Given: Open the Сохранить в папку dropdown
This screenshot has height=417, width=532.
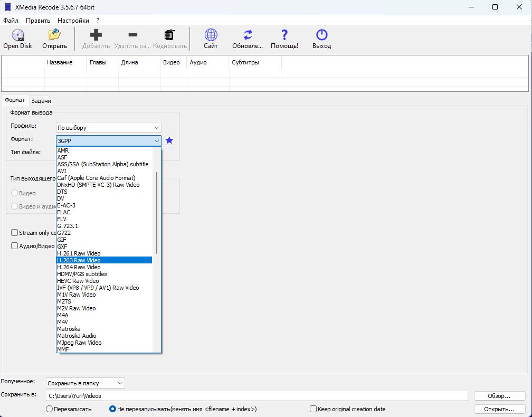Looking at the screenshot, I should click(x=85, y=383).
